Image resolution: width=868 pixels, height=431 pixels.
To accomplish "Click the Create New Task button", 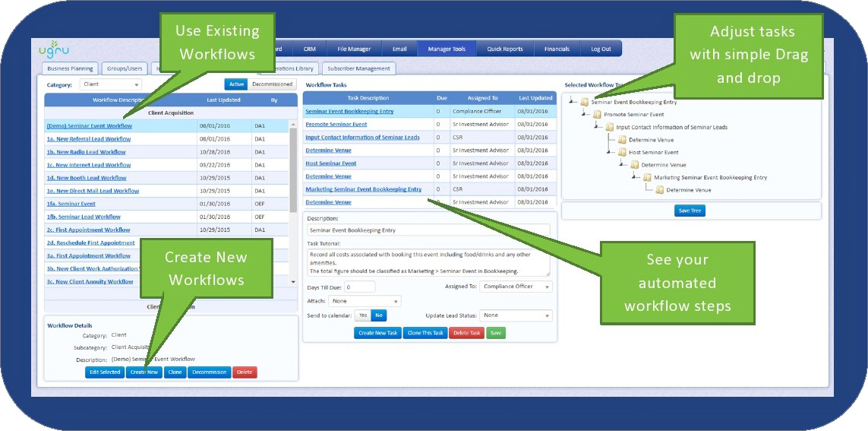I will [377, 333].
